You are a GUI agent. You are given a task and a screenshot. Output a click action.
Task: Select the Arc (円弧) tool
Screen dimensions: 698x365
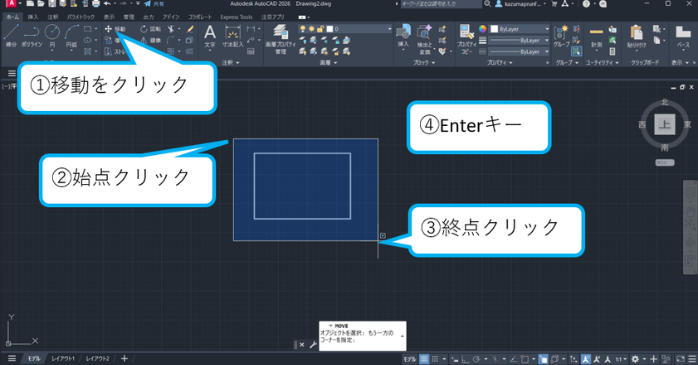pyautogui.click(x=71, y=36)
